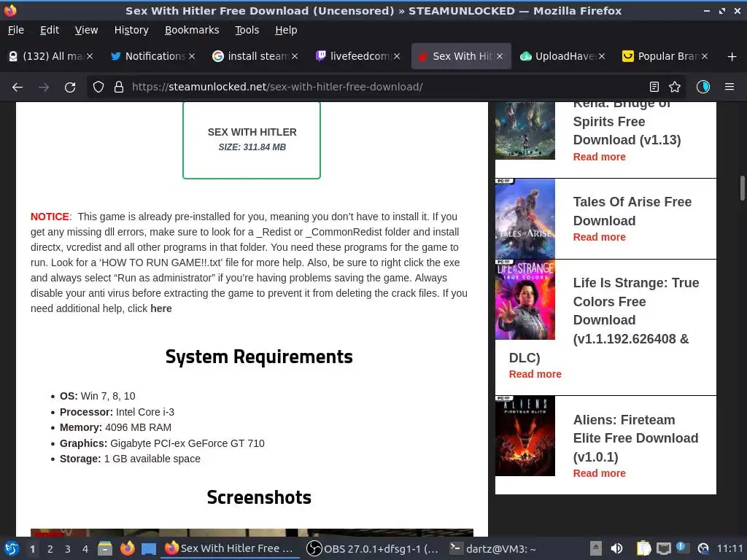Launch Firefox from the taskbar launcher
This screenshot has width=747, height=560.
[x=127, y=548]
